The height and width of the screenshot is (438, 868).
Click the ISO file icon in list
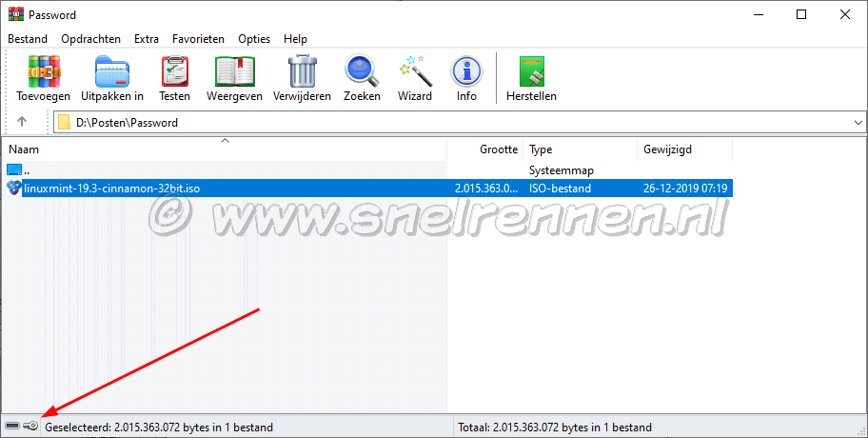point(14,189)
